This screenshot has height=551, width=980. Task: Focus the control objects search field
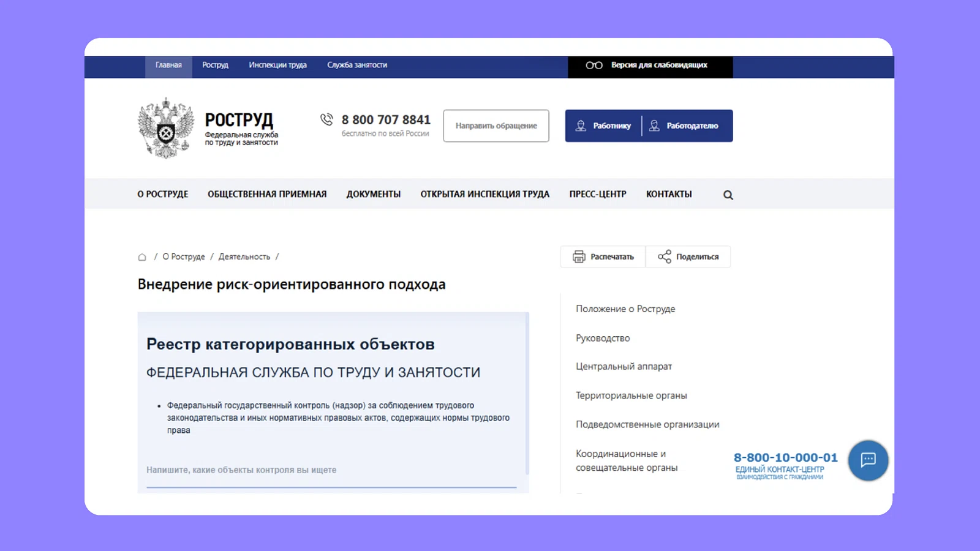pos(331,470)
